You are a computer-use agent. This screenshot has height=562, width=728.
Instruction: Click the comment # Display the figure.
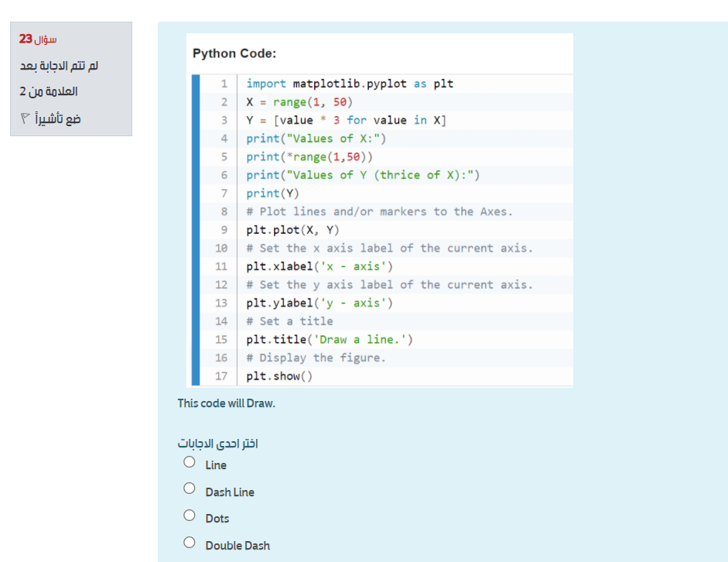[x=316, y=358]
